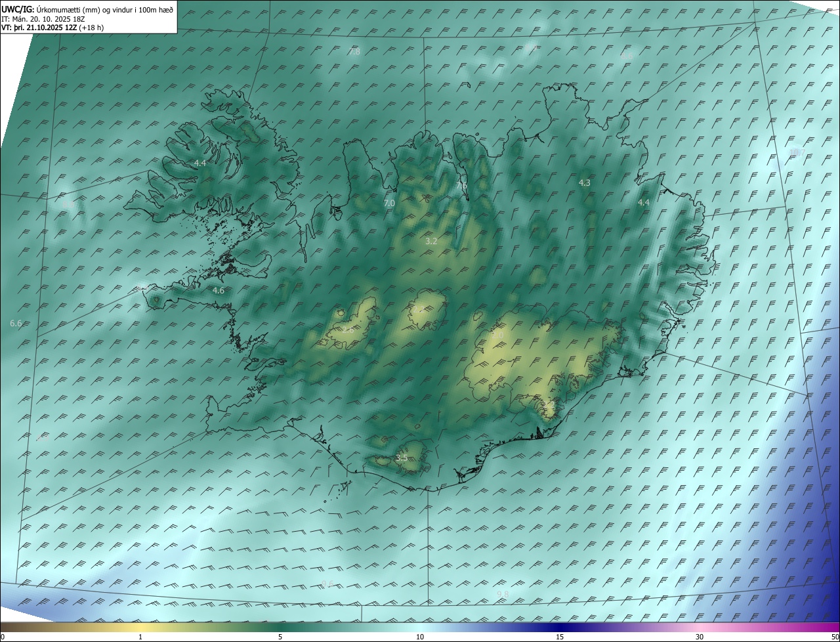Click the 1 mark on the color scale
Image resolution: width=840 pixels, height=642 pixels.
pos(140,637)
